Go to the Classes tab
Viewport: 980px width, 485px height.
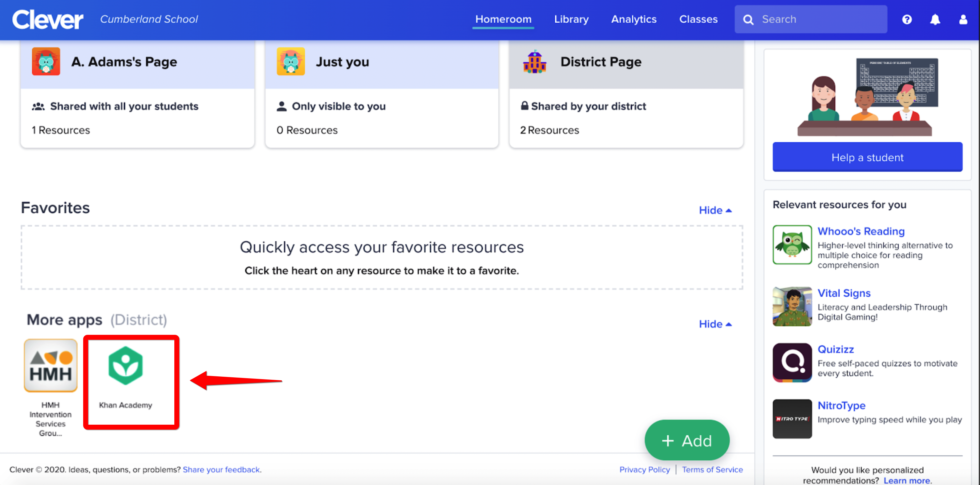[699, 19]
